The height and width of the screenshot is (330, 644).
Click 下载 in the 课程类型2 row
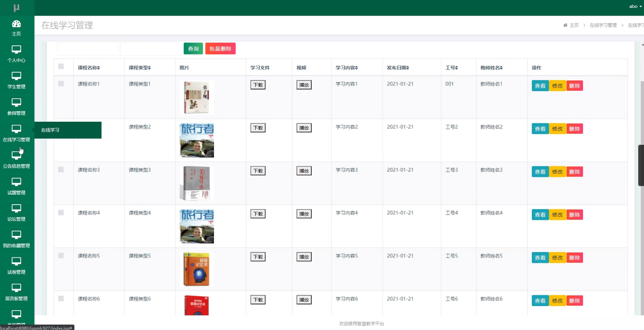[258, 128]
